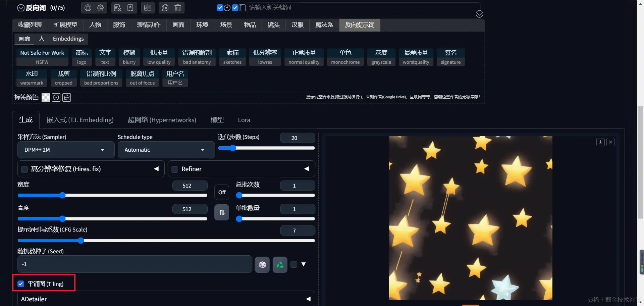Click the text cursor icon beside the keyword input
The width and height of the screenshot is (644, 306).
242,8
